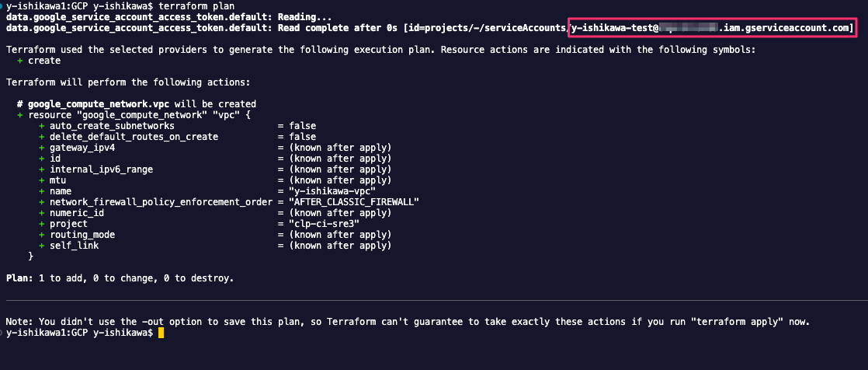
Task: Click the green plus before resource "google_compute_network"
Action: click(x=20, y=115)
